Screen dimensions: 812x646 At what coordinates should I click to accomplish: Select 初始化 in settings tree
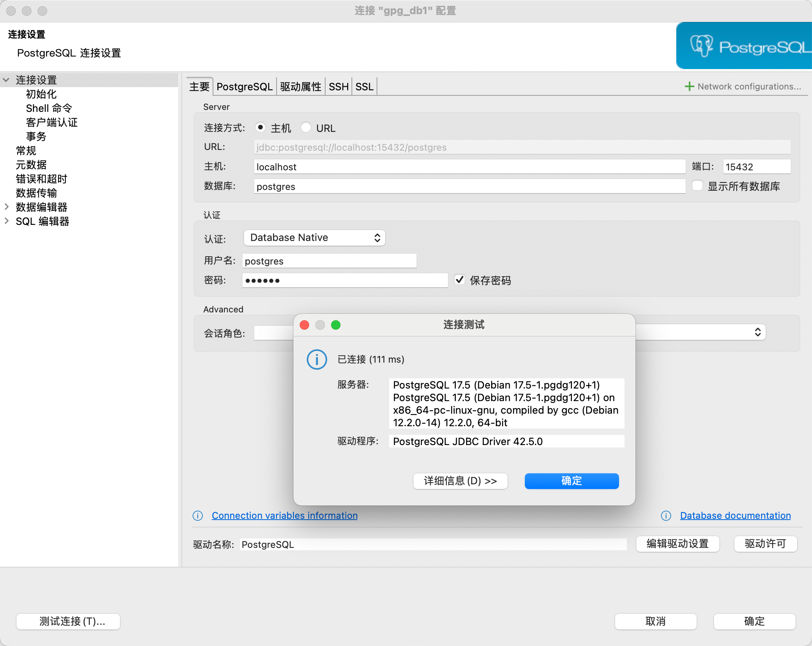[x=41, y=94]
